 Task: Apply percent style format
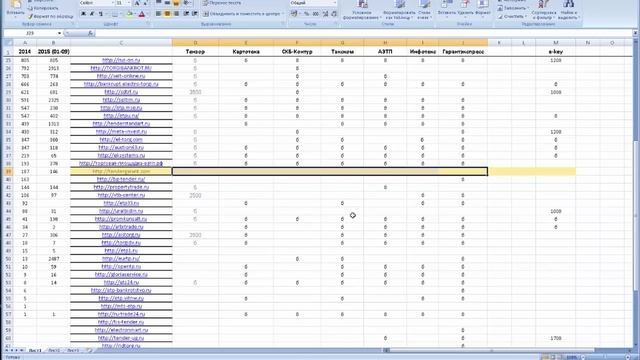pyautogui.click(x=306, y=14)
